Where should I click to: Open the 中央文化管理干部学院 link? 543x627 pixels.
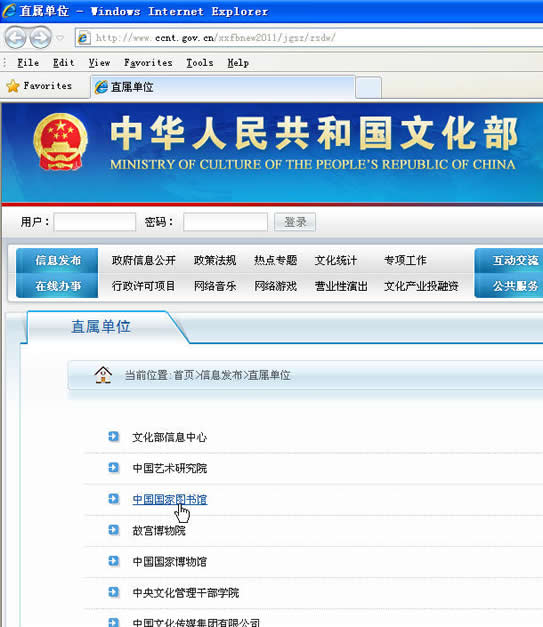186,593
